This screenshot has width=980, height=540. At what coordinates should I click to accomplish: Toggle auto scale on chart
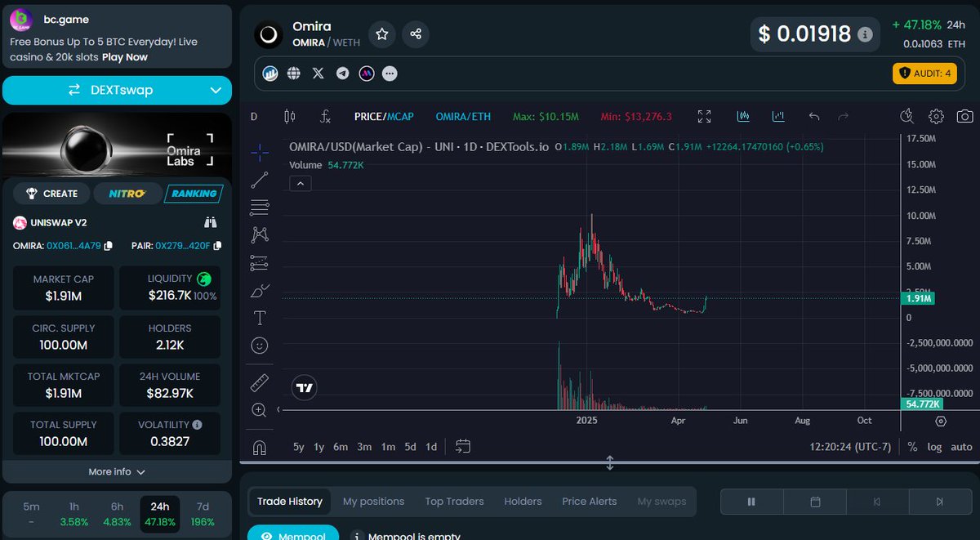pos(962,447)
